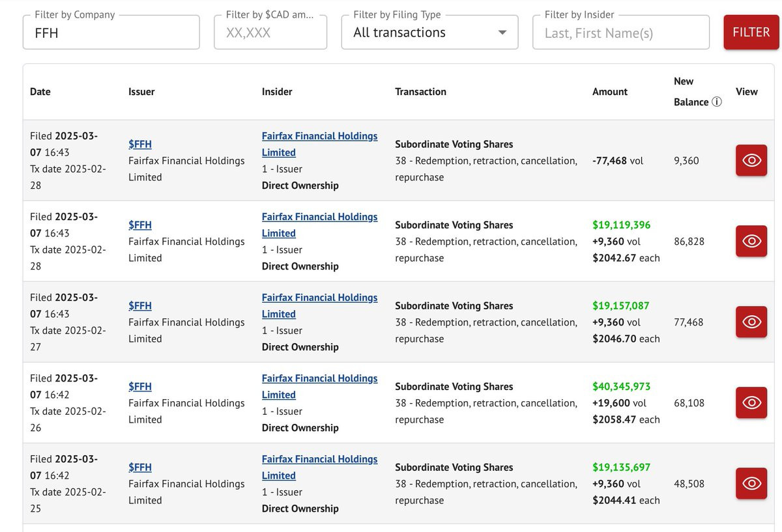Click the New Balance info icon
Image resolution: width=782 pixels, height=532 pixels.
coord(717,102)
